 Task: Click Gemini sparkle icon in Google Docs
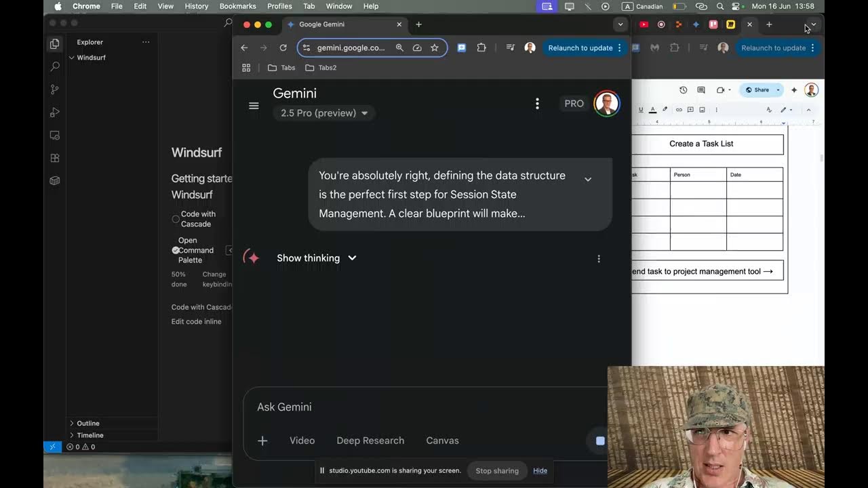794,90
